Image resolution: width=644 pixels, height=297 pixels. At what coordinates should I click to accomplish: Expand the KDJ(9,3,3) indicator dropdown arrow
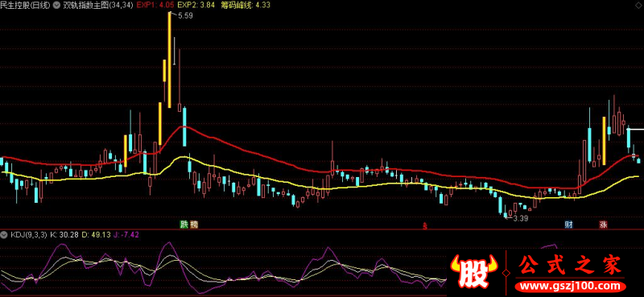[5, 235]
